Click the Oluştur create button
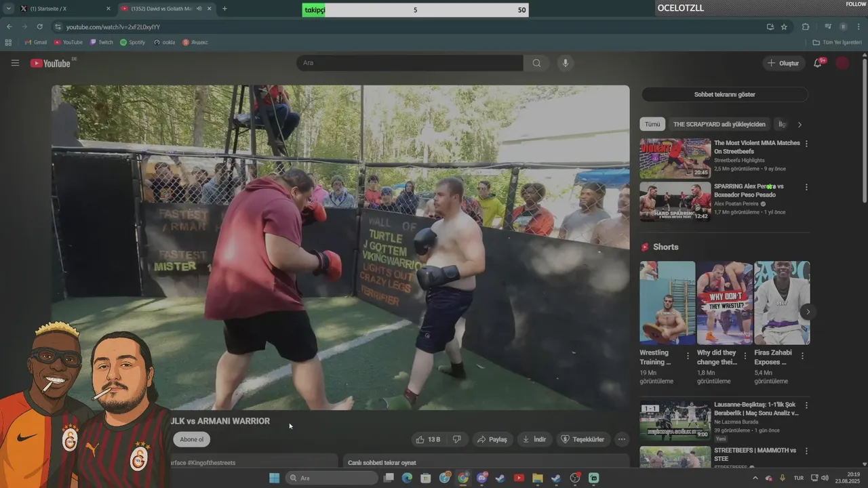The width and height of the screenshot is (868, 488). pos(783,63)
